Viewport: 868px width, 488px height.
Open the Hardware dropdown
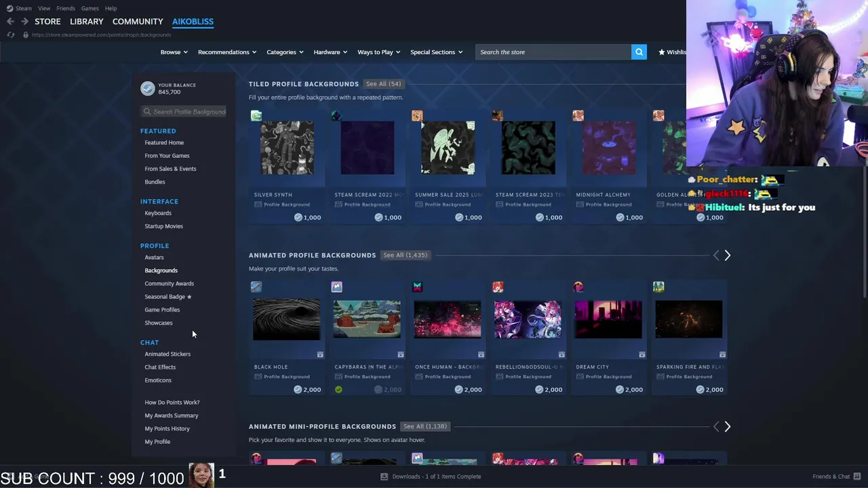330,52
